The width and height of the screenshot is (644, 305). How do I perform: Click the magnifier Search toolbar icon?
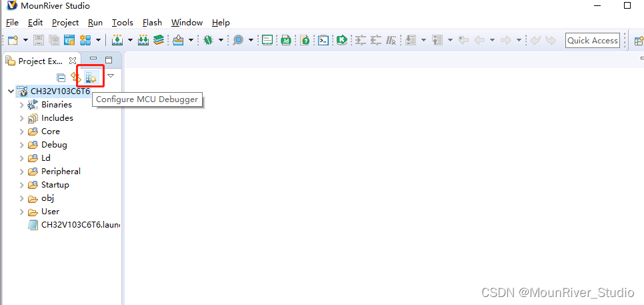coord(238,40)
